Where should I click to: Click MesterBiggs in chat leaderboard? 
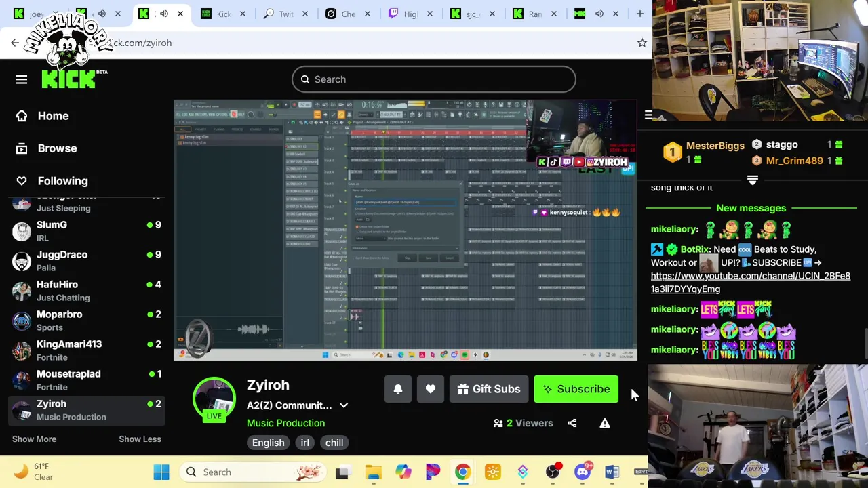[x=715, y=145]
